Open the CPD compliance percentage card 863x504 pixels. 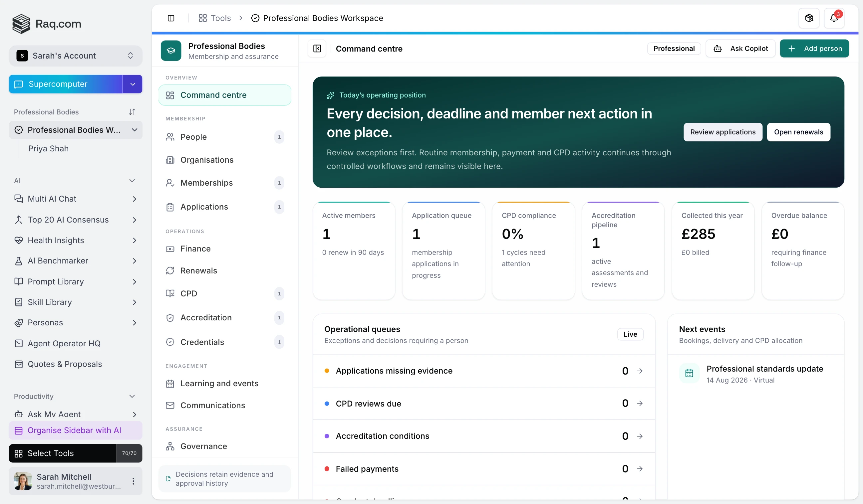coord(533,251)
